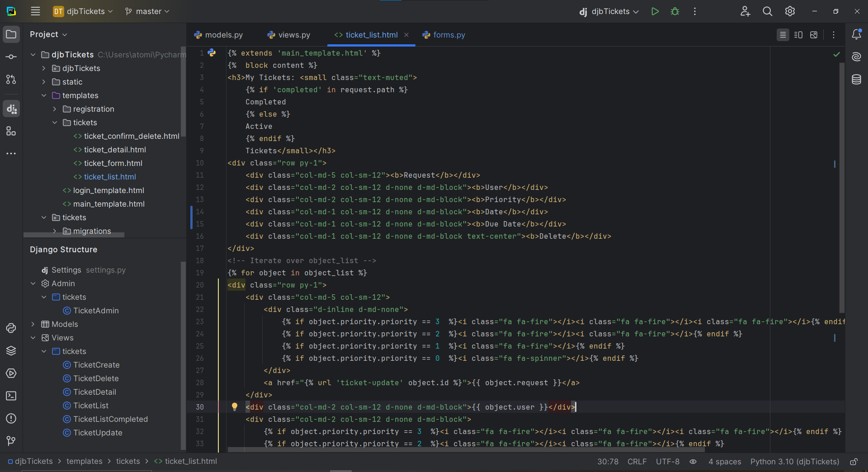Open Project view options dropdown

pos(48,34)
